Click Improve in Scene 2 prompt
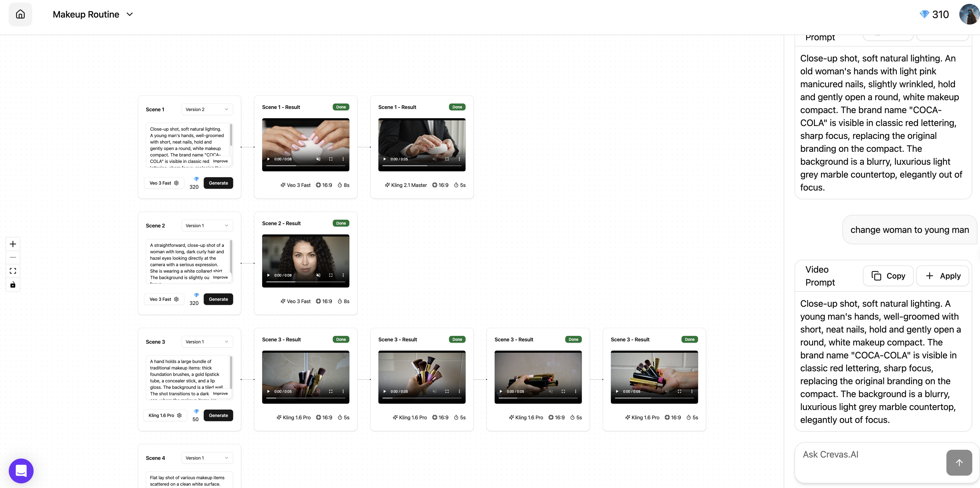The width and height of the screenshot is (980, 488). tap(220, 277)
